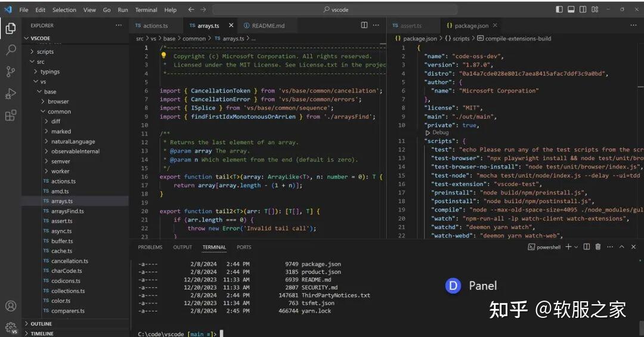Open the Explorer view in activity bar

coord(11,28)
